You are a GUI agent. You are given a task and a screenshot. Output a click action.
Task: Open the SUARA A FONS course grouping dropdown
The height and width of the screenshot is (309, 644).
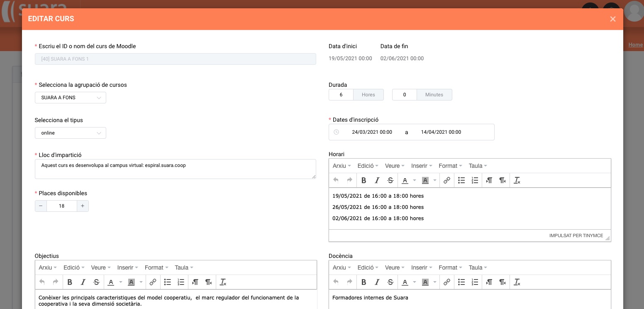click(x=71, y=98)
